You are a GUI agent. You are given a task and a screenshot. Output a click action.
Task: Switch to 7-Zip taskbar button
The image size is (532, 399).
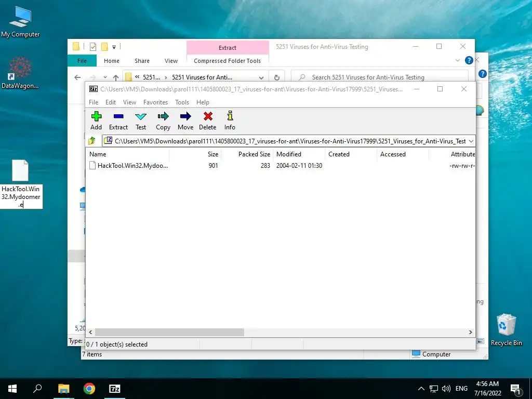(x=115, y=389)
